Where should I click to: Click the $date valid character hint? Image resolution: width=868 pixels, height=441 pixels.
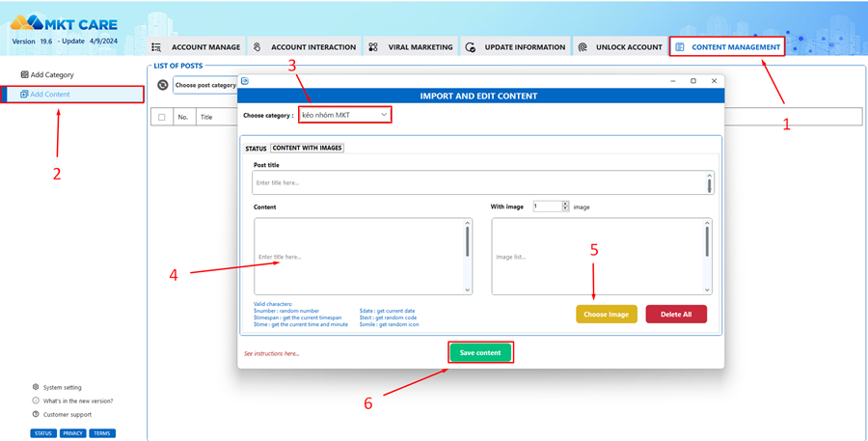387,311
